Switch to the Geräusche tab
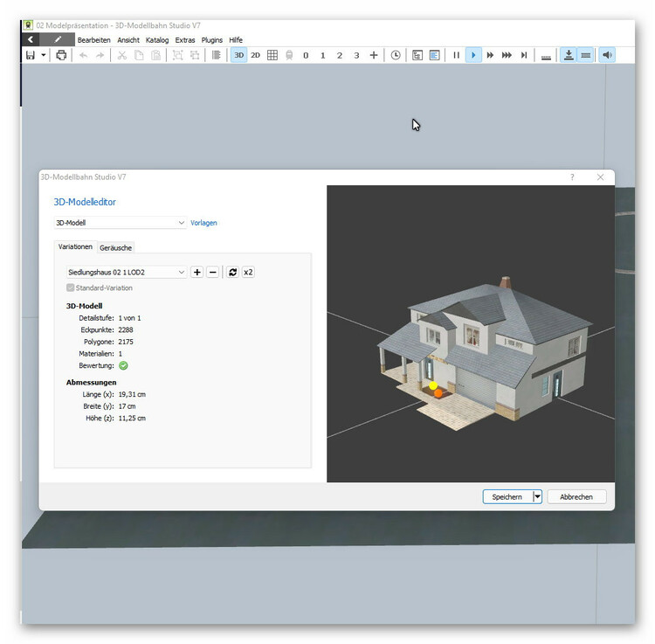The width and height of the screenshot is (655, 644). [x=116, y=247]
